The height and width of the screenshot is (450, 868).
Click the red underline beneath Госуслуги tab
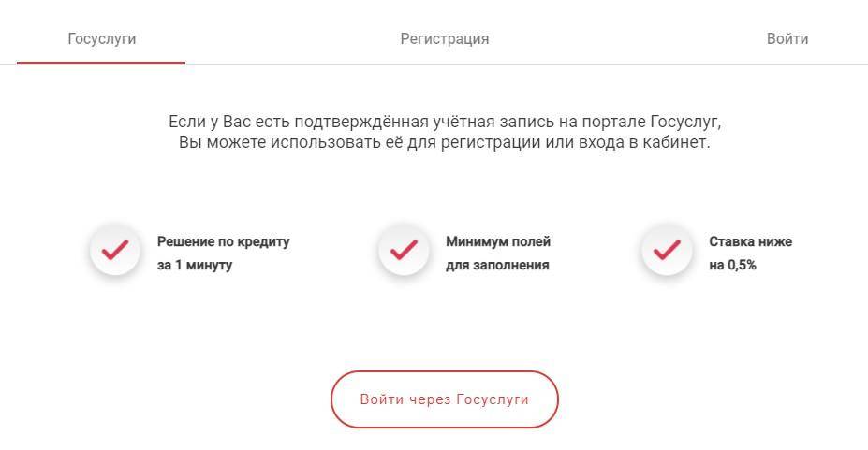pos(101,63)
